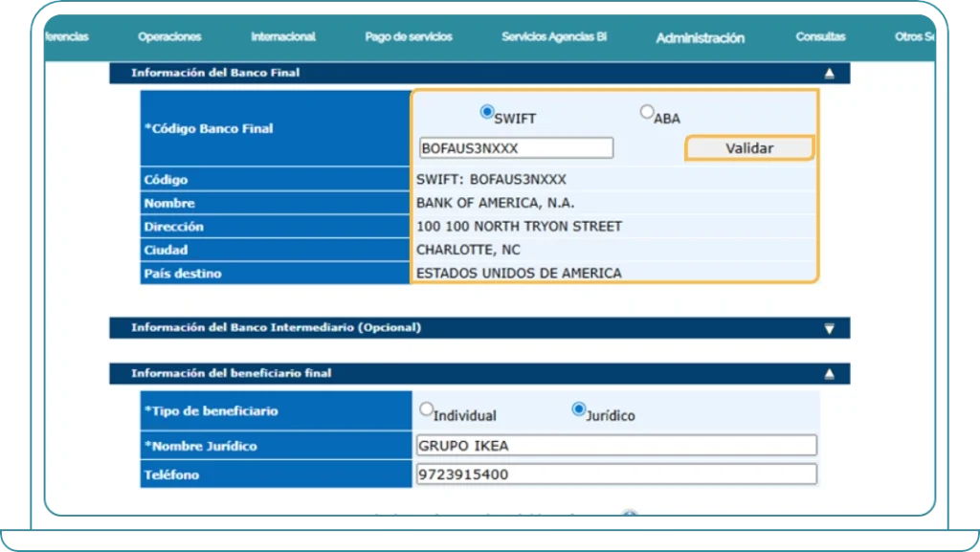Select the SWIFT radio button
The image size is (980, 552).
[488, 111]
